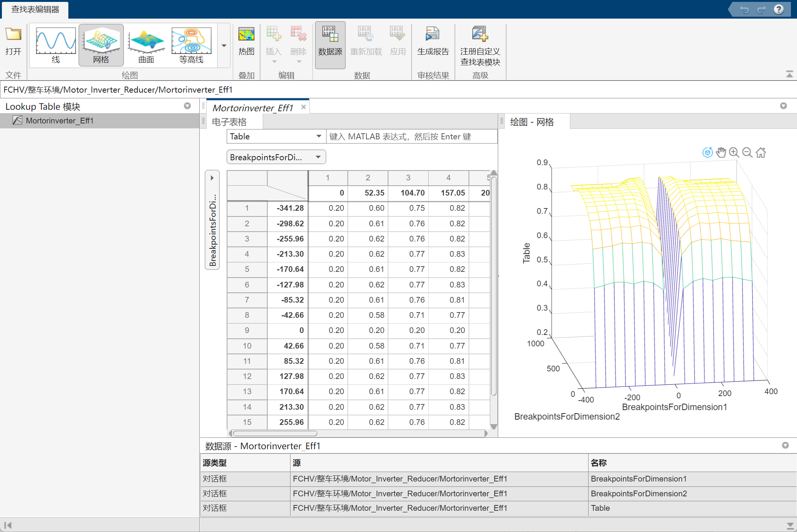Viewport: 797px width, 532px height.
Task: Expand the BreakpointsForDi side panel arrow
Action: (212, 178)
